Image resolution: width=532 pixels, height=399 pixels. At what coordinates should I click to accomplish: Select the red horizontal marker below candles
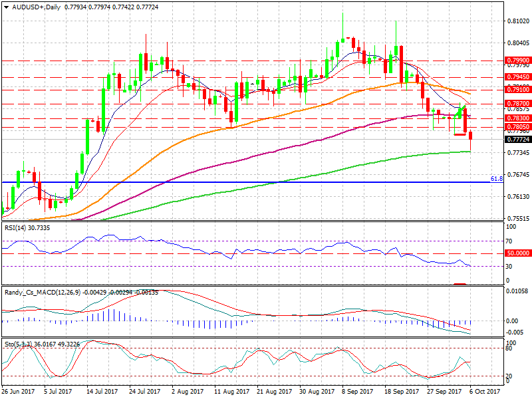point(460,135)
